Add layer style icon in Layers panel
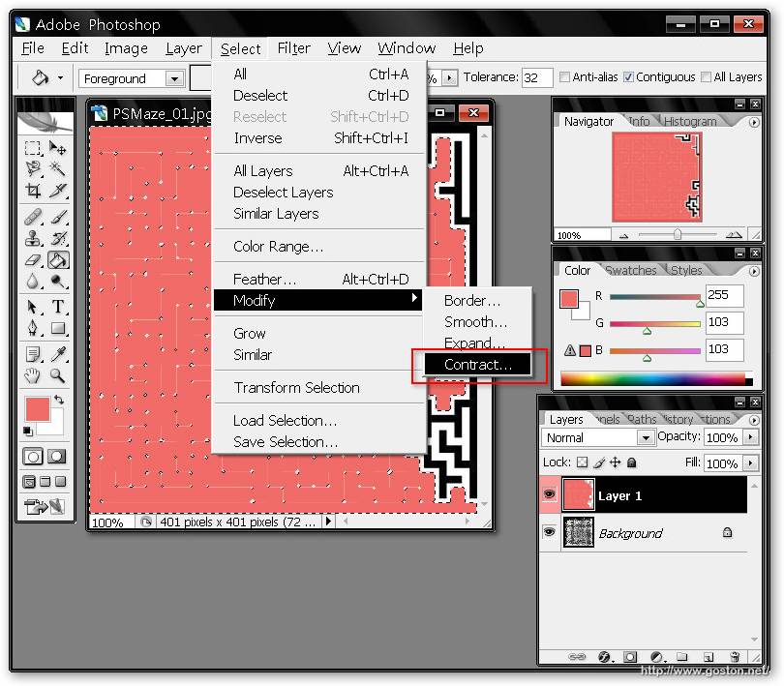This screenshot has width=784, height=686. coord(604,657)
